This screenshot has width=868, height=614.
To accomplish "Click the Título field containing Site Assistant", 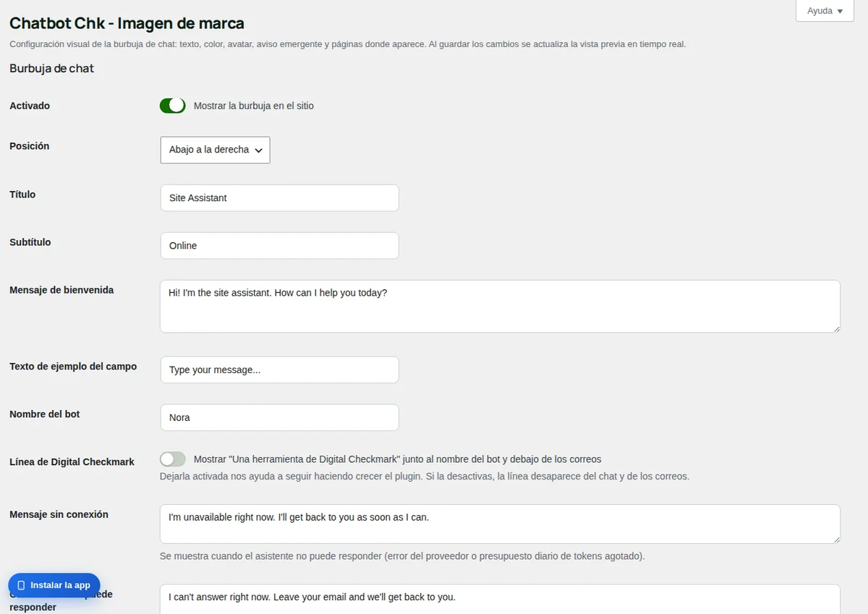I will click(279, 197).
